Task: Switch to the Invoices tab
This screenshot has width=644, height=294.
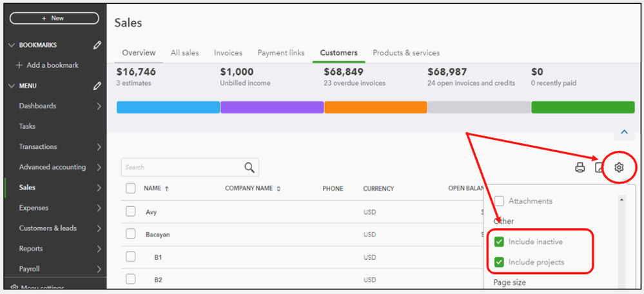Action: coord(228,53)
